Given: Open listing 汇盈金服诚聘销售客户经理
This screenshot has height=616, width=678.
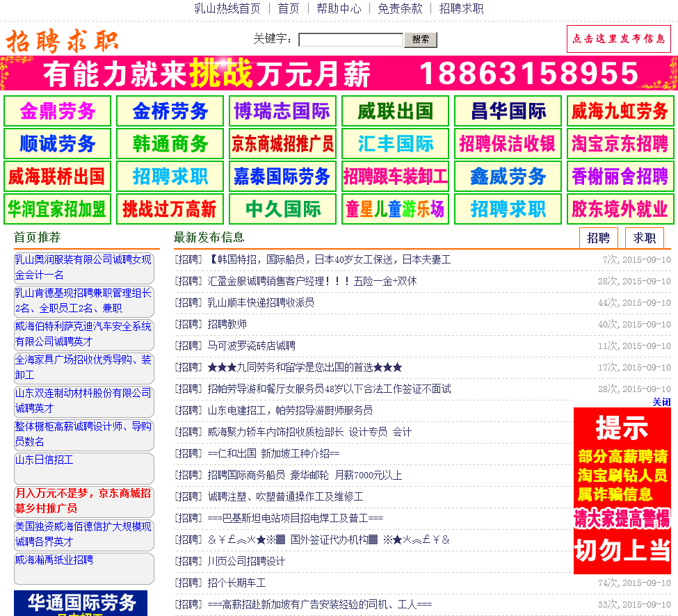Looking at the screenshot, I should 312,282.
